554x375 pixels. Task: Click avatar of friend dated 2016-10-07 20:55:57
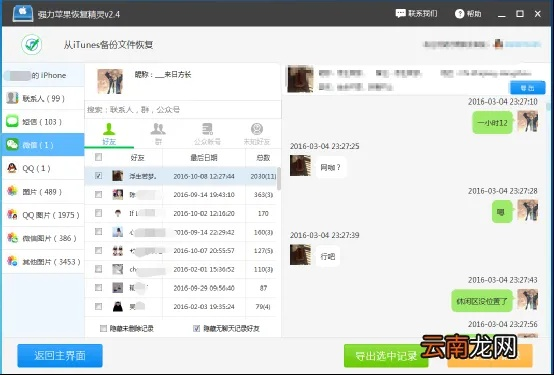pyautogui.click(x=118, y=251)
